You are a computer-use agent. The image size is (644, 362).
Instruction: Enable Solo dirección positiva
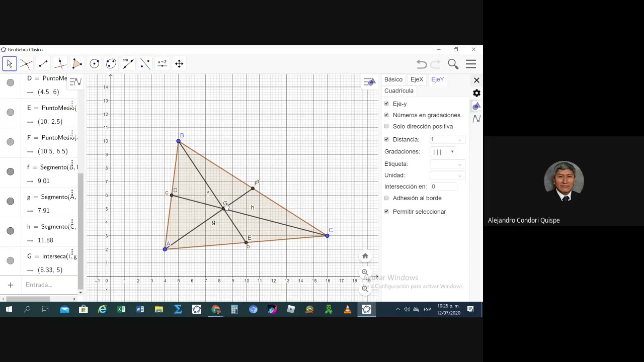386,126
